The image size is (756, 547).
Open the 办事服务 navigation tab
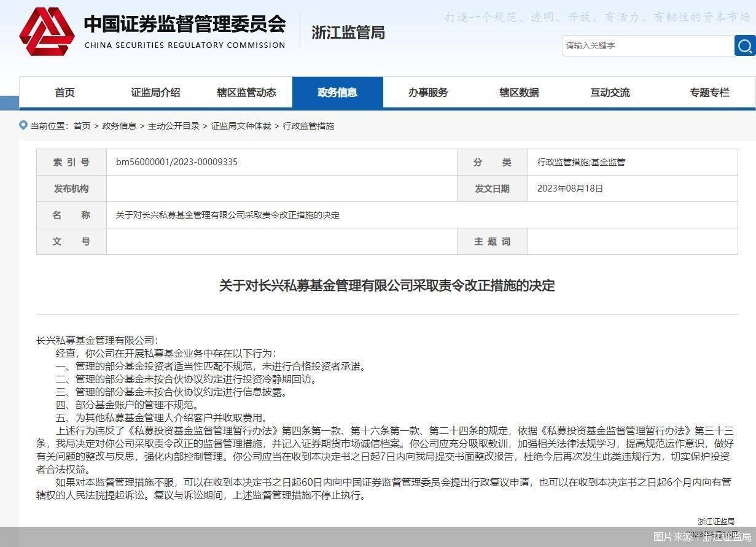[x=428, y=93]
